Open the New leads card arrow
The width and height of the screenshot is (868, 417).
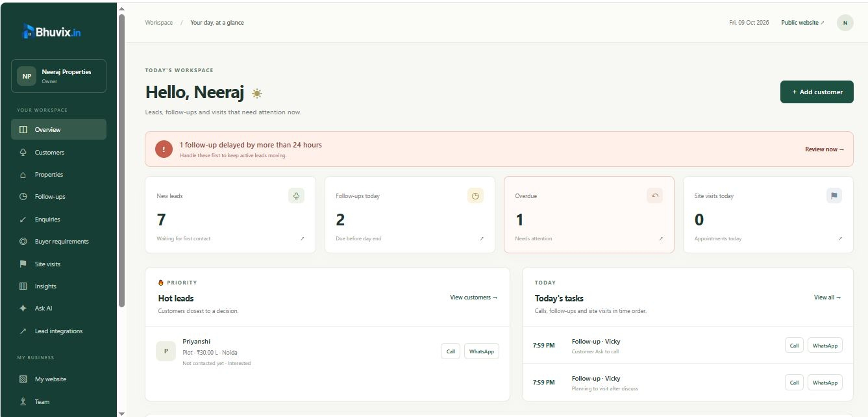click(302, 239)
